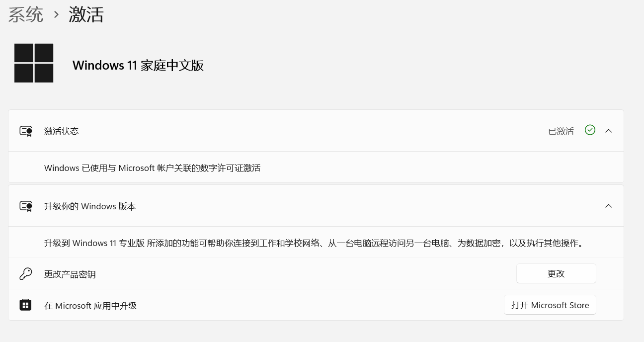Go back to 系统 in breadcrumb
644x342 pixels.
click(26, 14)
